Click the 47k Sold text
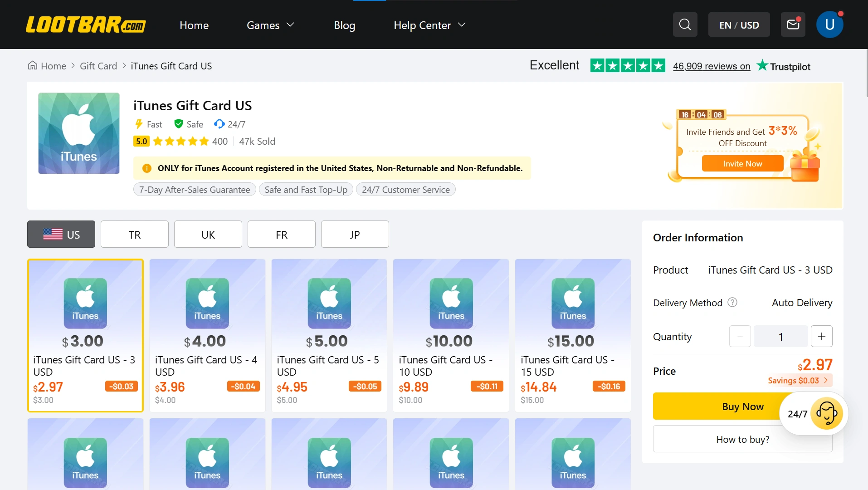This screenshot has height=490, width=868. tap(257, 142)
